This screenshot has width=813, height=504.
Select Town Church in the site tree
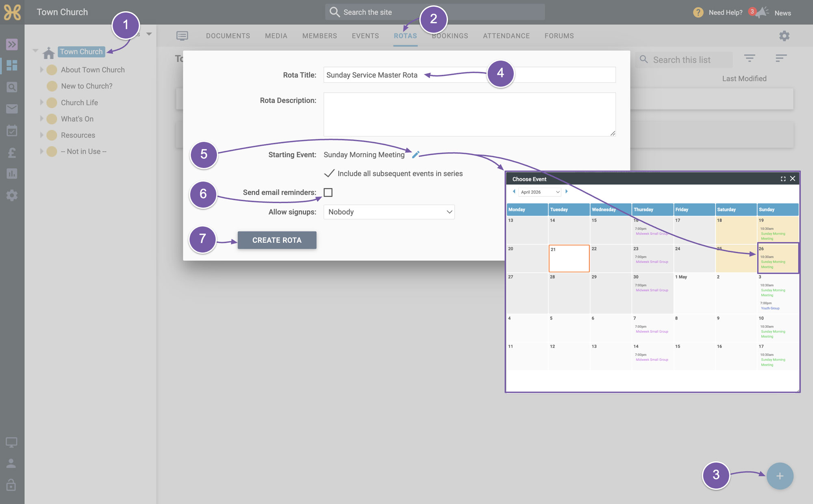[81, 52]
